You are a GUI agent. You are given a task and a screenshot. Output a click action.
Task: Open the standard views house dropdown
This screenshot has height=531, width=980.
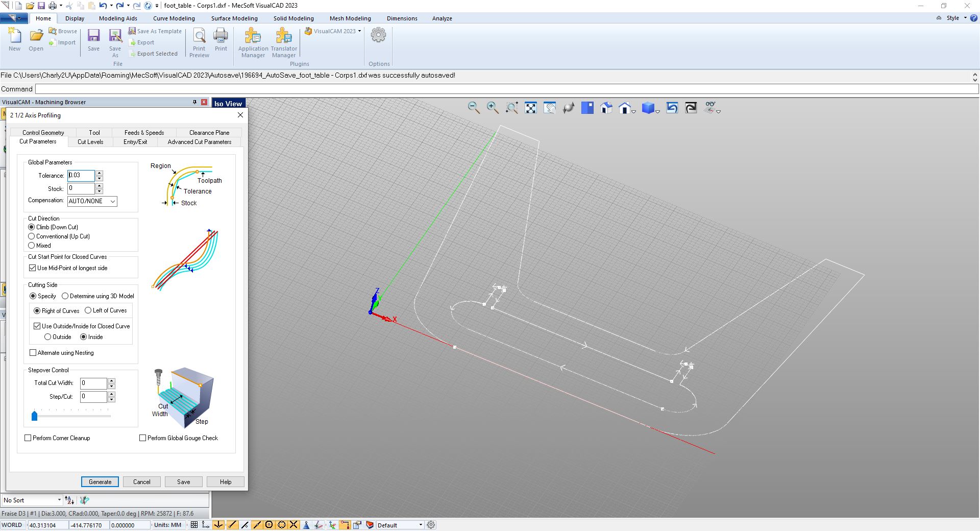[x=633, y=111]
